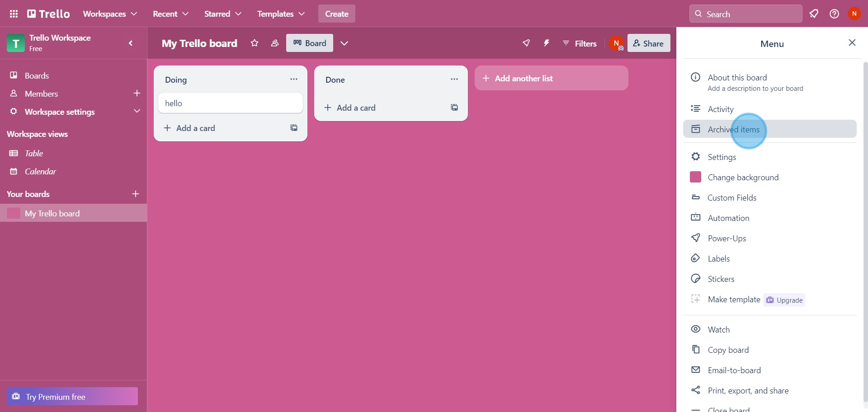868x412 pixels.
Task: Create card from template in Done list
Action: point(454,108)
